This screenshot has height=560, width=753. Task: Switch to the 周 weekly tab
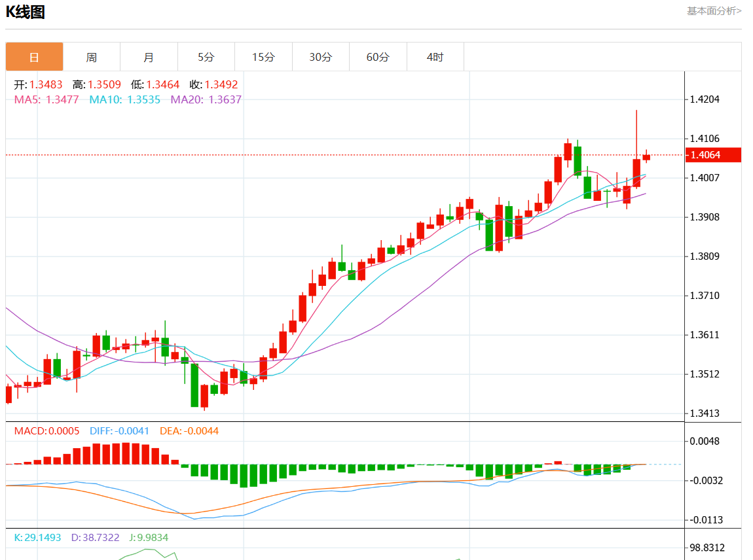click(91, 57)
